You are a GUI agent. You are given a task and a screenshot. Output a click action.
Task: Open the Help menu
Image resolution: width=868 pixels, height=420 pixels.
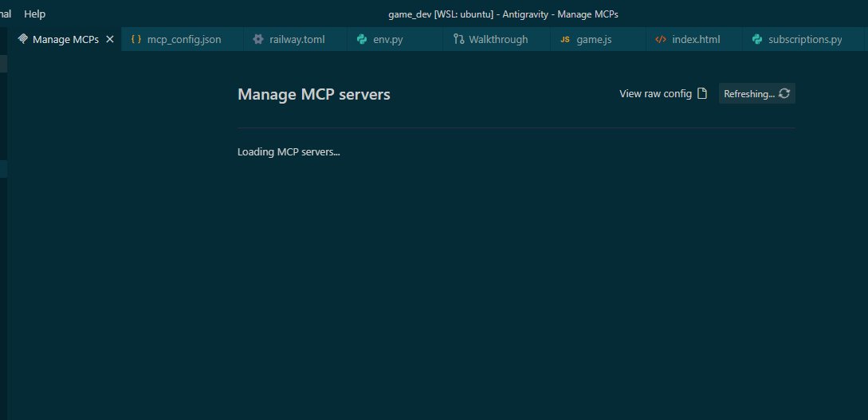click(x=34, y=14)
